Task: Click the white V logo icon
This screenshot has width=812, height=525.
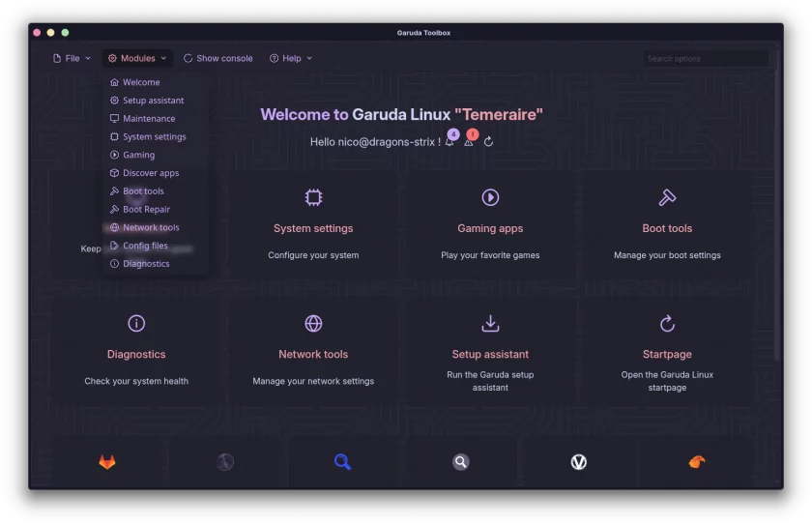Action: click(x=578, y=462)
